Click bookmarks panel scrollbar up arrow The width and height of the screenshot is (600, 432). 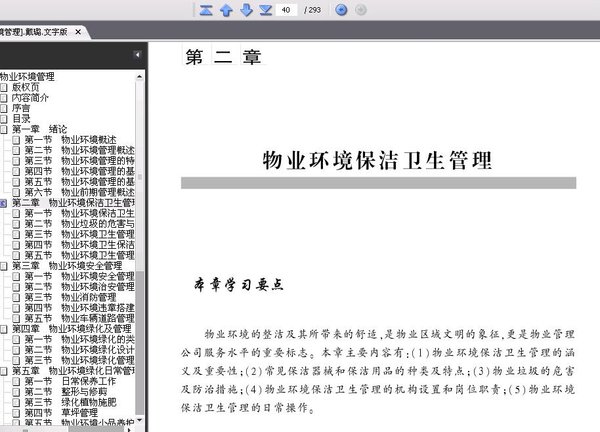[x=140, y=77]
